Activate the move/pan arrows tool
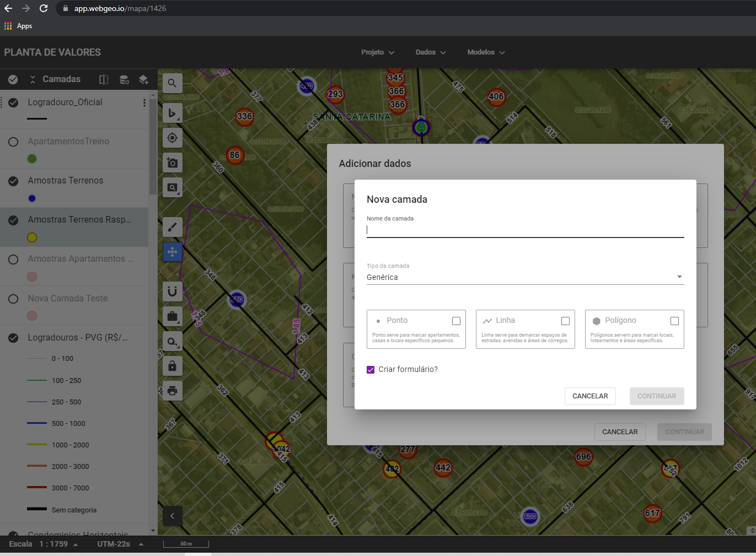Screen dimensions: 756x556 pos(172,252)
